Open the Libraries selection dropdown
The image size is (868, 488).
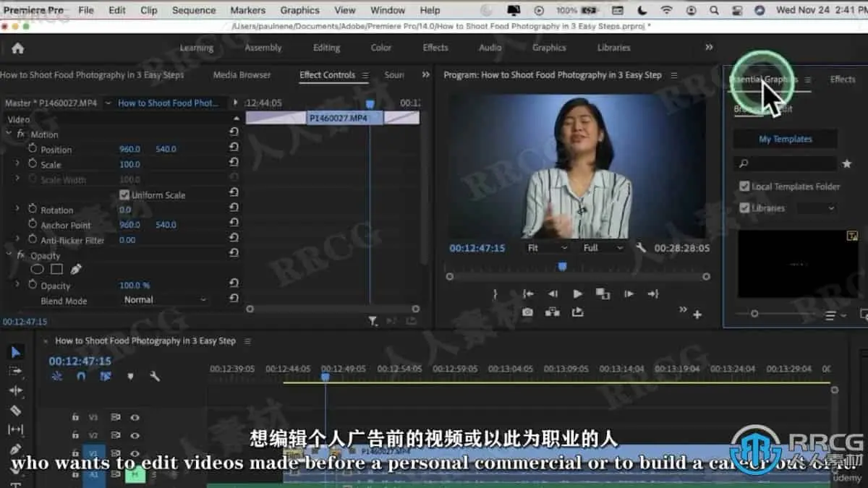point(816,208)
